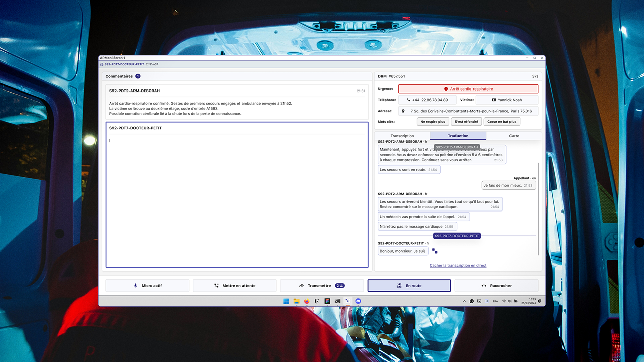
Task: Click the FRA keyboard language indicator
Action: [495, 301]
